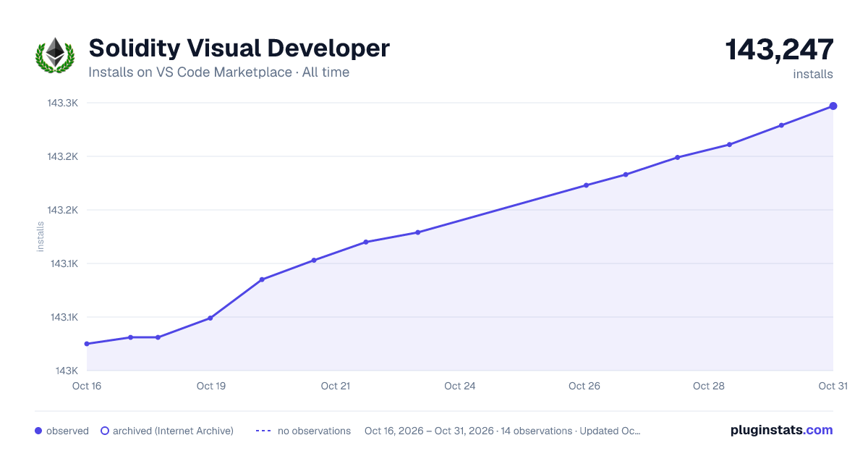
Task: Click the '143.3K' y-axis label
Action: tap(63, 103)
